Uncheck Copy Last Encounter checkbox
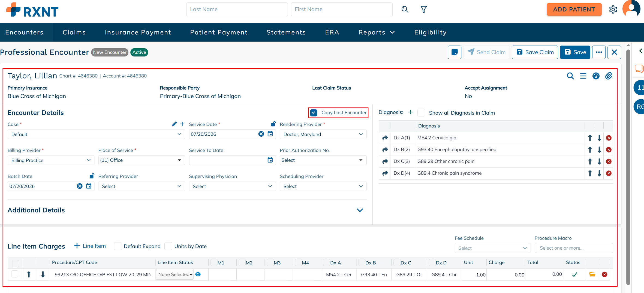644x293 pixels. 314,113
